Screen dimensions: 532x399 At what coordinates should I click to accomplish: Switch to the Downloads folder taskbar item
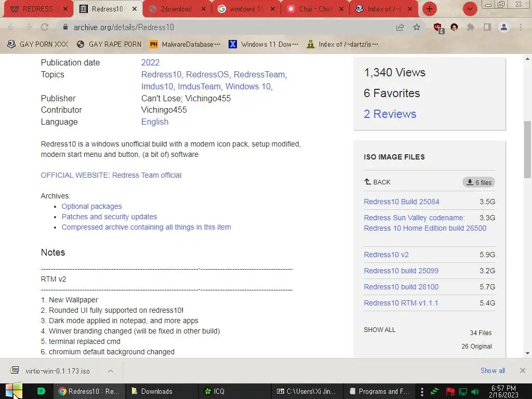pyautogui.click(x=162, y=391)
